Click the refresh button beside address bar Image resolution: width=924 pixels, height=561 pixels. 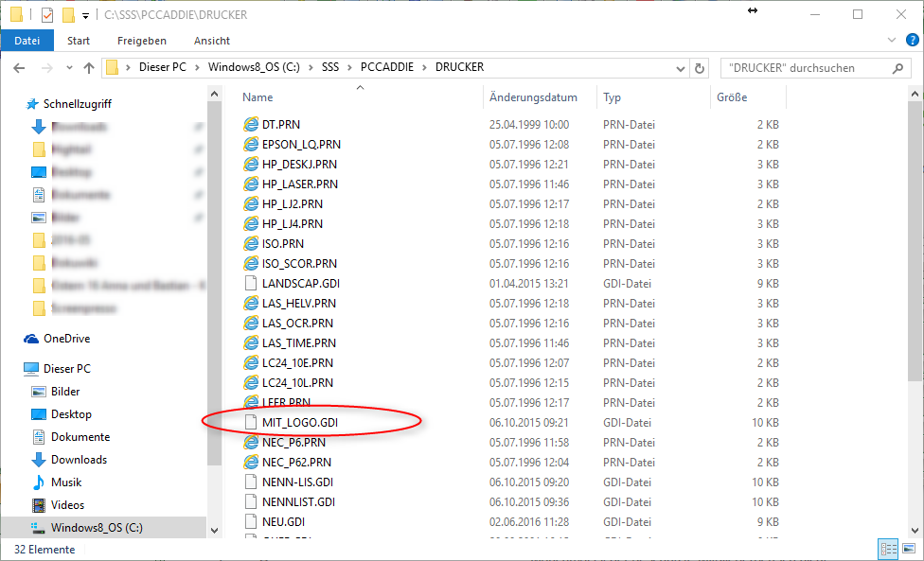coord(700,68)
